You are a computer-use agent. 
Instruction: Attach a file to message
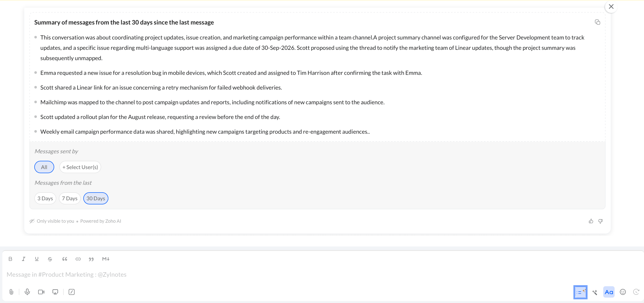[11, 292]
